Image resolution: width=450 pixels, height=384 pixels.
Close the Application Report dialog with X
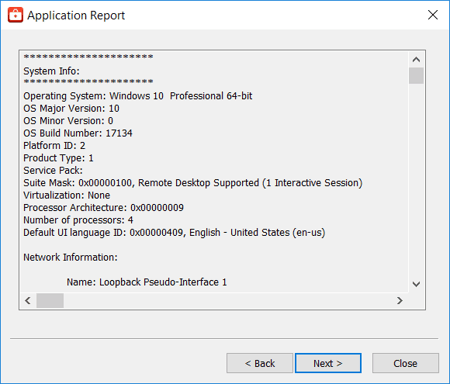(433, 15)
